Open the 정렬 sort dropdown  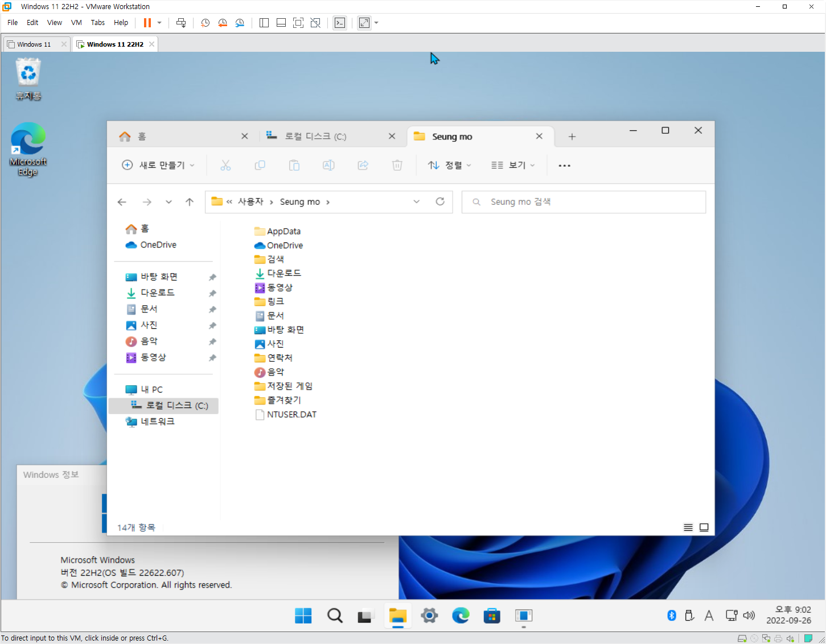pyautogui.click(x=450, y=165)
